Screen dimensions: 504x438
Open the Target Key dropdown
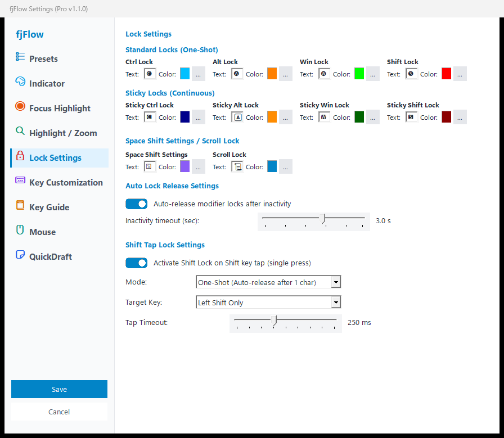pyautogui.click(x=268, y=302)
